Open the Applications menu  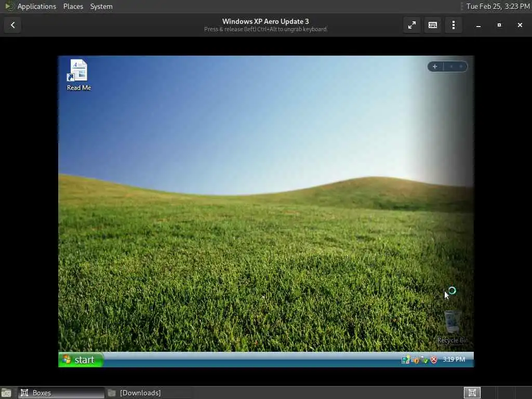[x=37, y=6]
